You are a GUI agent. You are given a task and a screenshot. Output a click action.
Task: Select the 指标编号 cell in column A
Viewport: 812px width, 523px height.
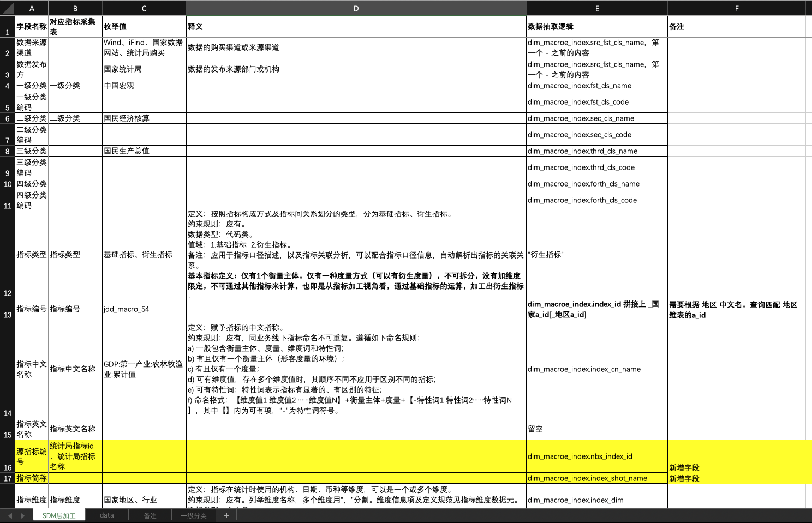(32, 309)
